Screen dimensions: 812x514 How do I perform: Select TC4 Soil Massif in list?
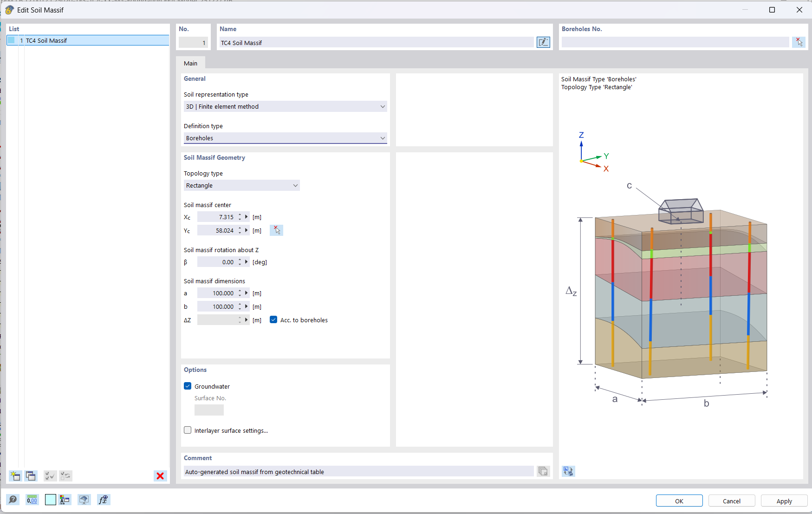[46, 41]
